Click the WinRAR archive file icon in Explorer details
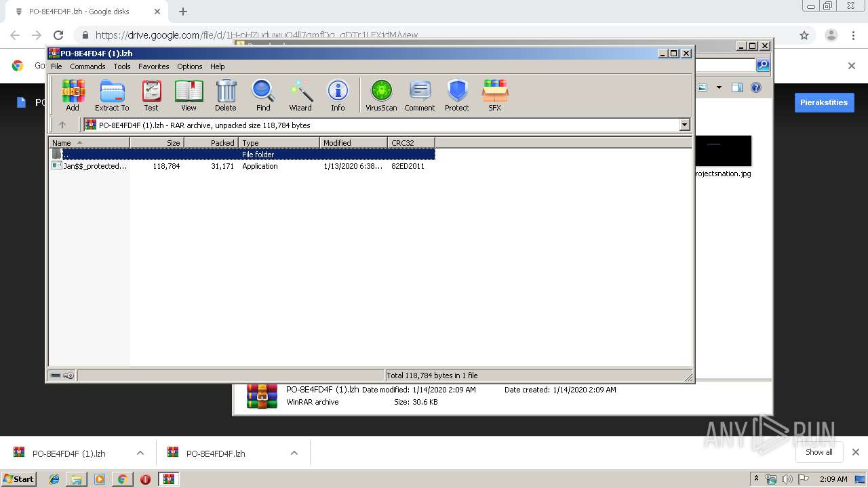This screenshot has height=488, width=868. 262,396
